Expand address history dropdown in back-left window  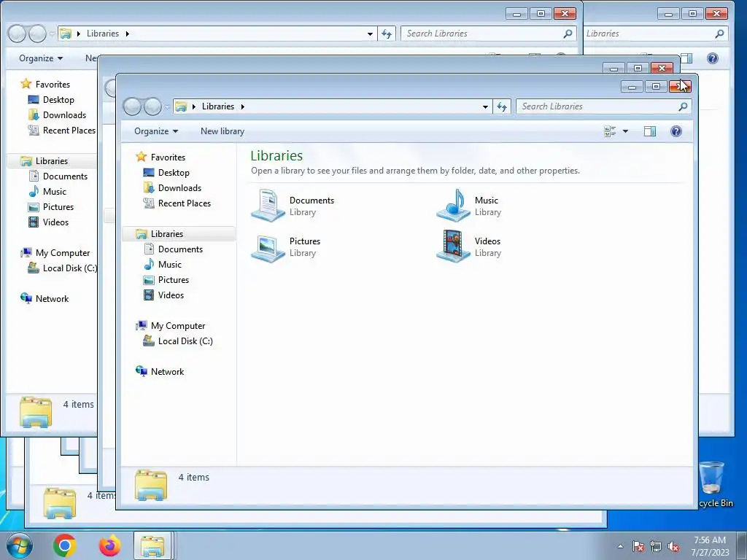click(370, 34)
